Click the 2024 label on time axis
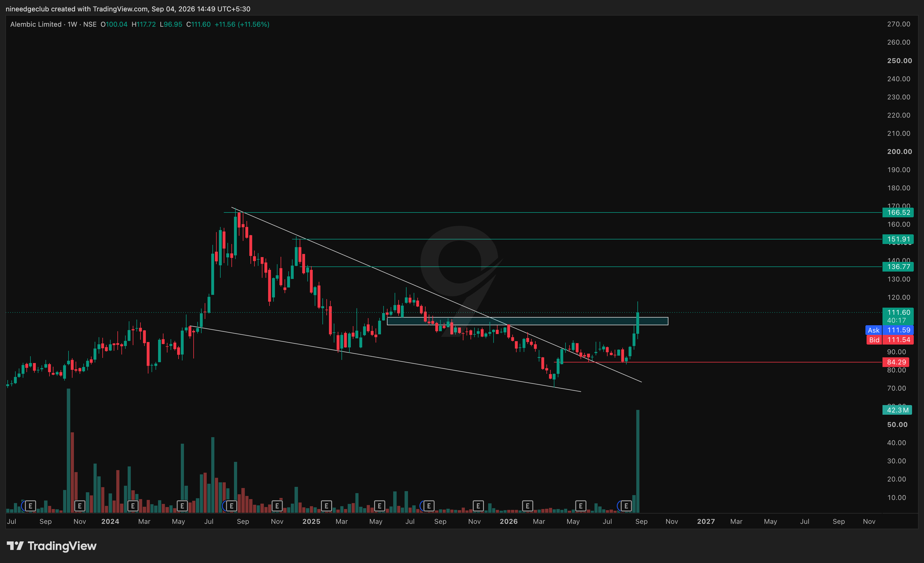 pos(110,522)
